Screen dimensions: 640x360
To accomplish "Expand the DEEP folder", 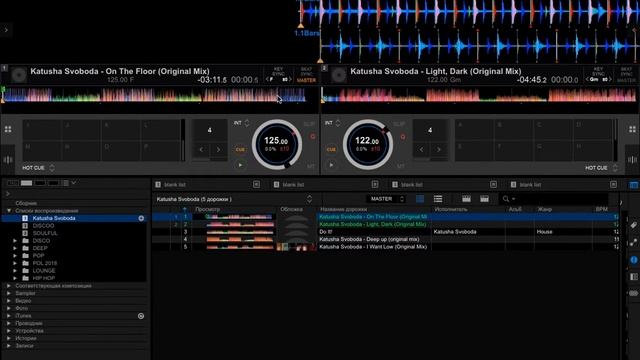I will click(x=15, y=248).
